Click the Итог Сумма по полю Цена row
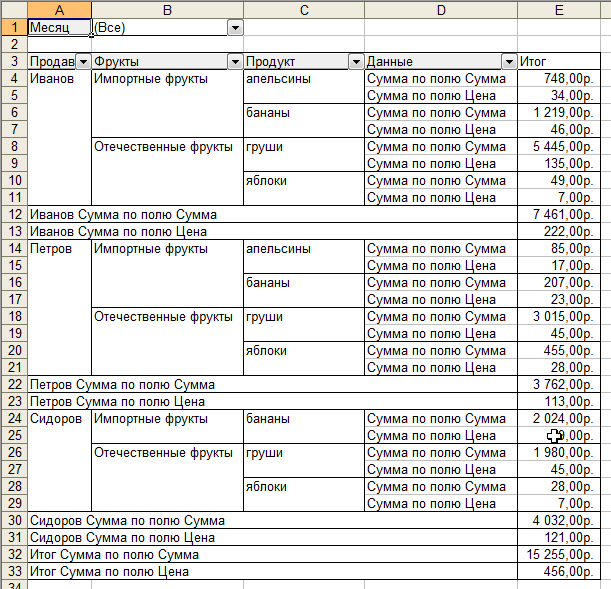The width and height of the screenshot is (611, 589). coord(272,571)
